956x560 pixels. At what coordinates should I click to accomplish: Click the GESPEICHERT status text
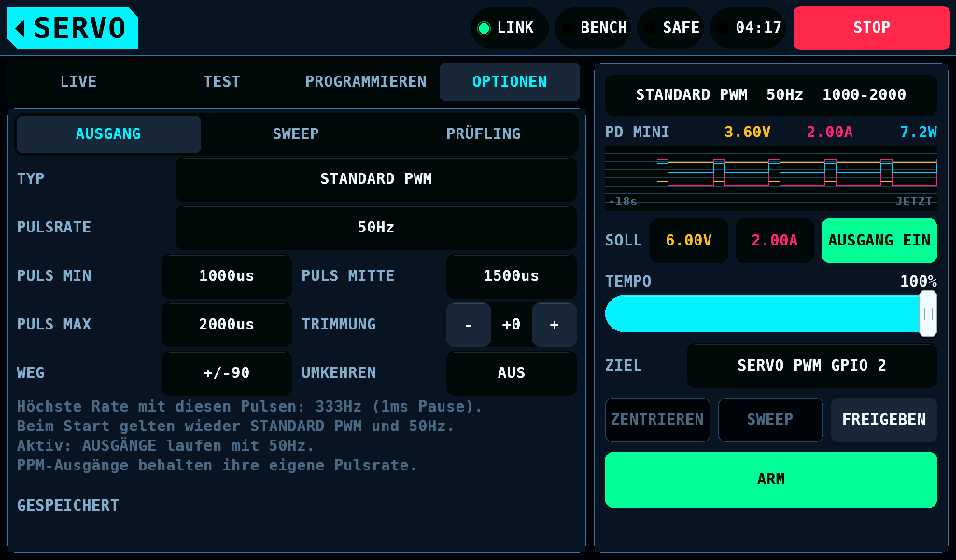pyautogui.click(x=68, y=506)
